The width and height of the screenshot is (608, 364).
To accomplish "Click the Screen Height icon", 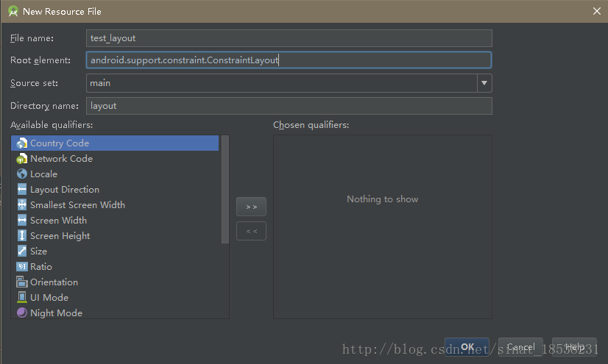I will 22,236.
